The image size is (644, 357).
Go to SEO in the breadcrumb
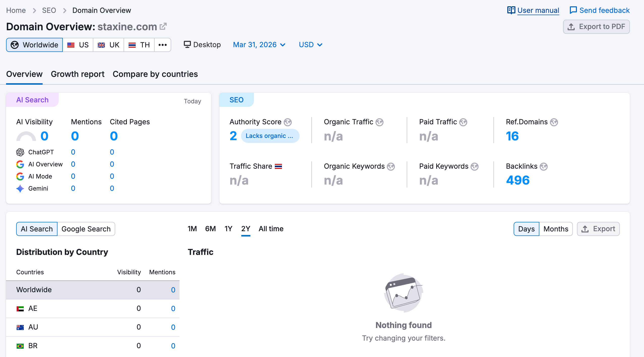click(49, 10)
